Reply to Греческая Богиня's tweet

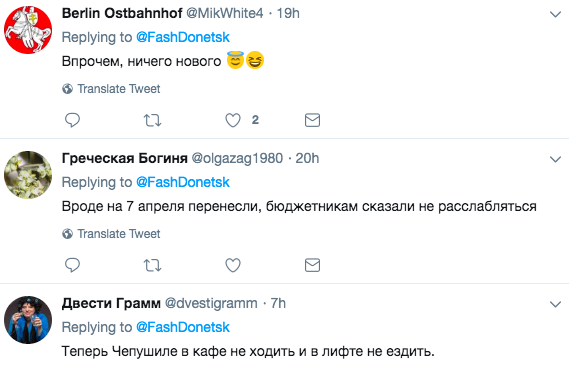click(x=72, y=265)
